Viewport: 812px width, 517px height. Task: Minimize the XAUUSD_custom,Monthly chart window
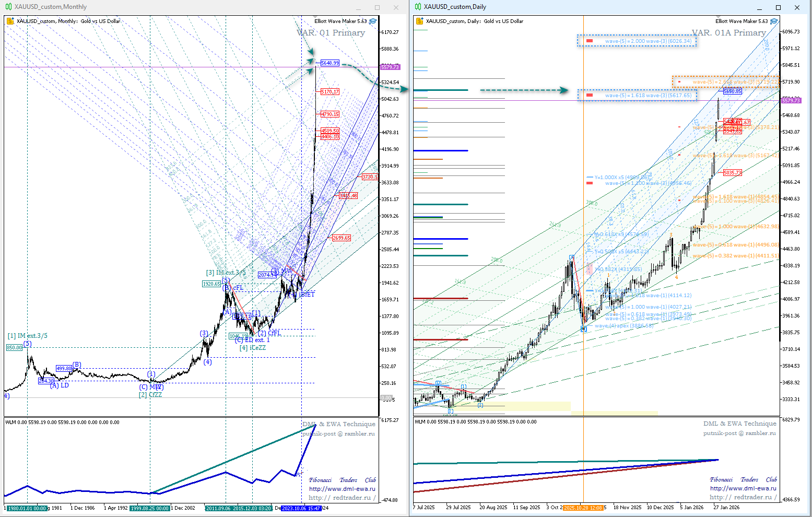pos(358,7)
